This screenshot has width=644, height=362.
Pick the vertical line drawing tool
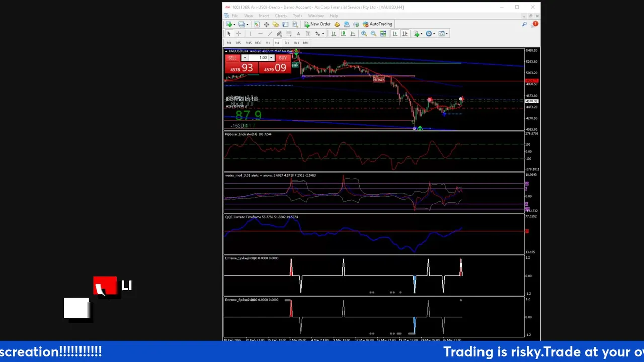(x=251, y=34)
